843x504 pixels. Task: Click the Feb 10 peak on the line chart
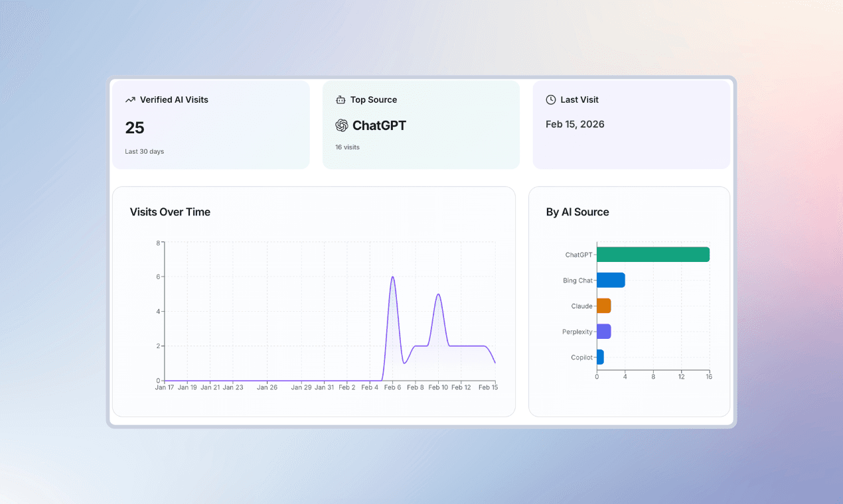pyautogui.click(x=439, y=294)
